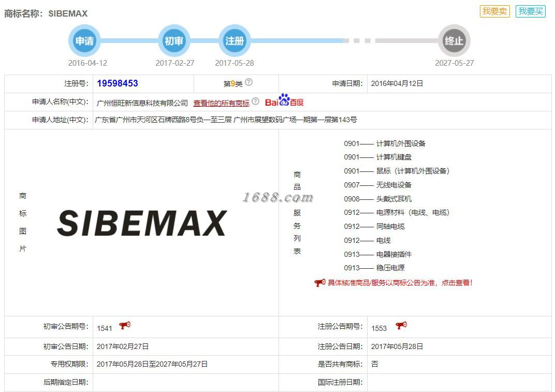The image size is (555, 392).
Task: Select the 申请 timeline step circle
Action: (x=84, y=41)
